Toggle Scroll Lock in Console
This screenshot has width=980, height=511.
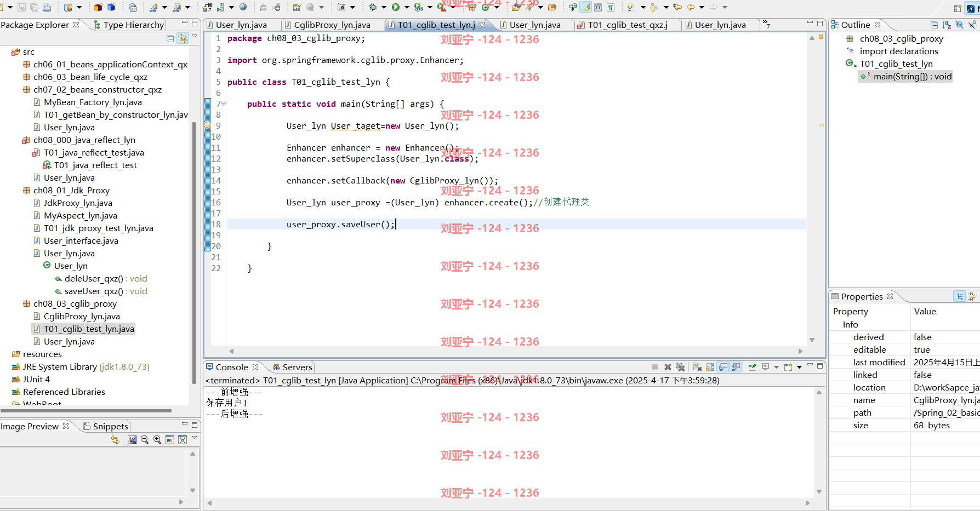click(710, 367)
